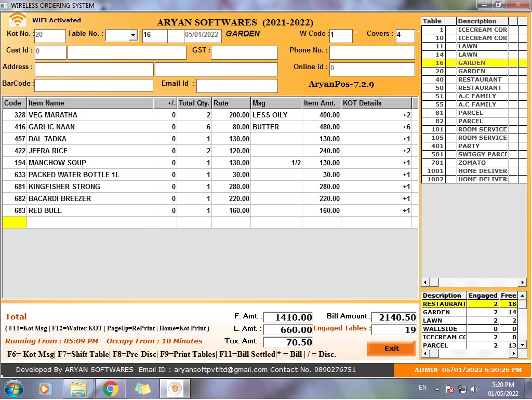Click the F. Amt. value field
Screen dimensions: 532x400
click(x=288, y=317)
